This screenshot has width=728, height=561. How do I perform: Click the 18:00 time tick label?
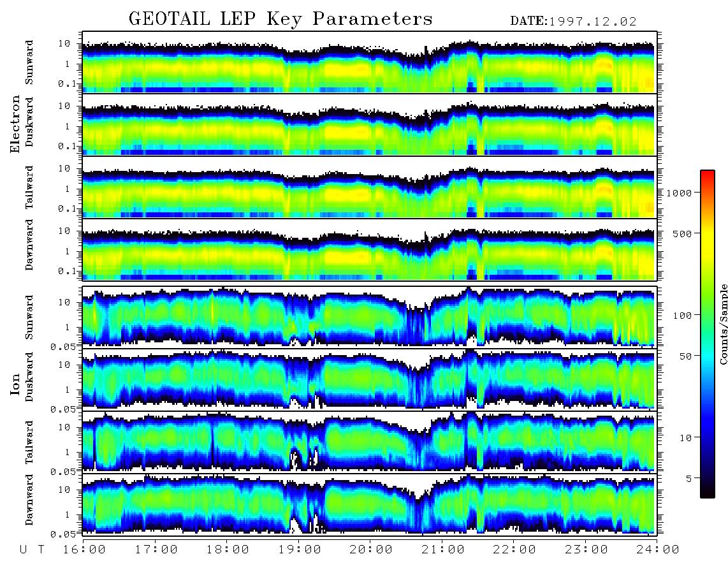click(x=228, y=550)
